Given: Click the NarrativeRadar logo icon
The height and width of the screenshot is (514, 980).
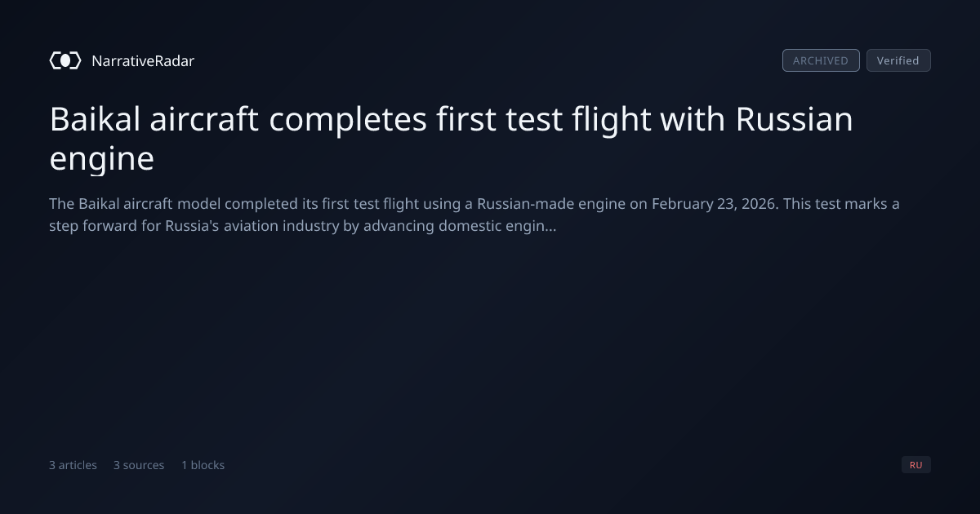Looking at the screenshot, I should [65, 60].
